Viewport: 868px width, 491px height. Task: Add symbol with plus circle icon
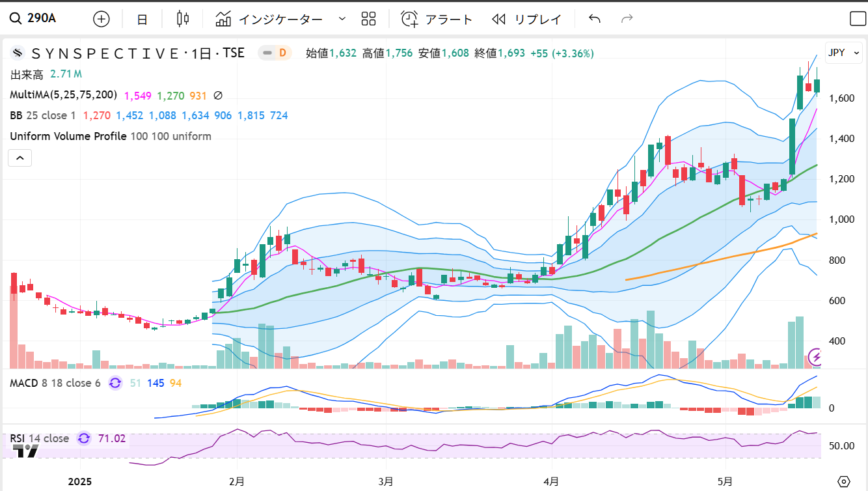tap(102, 19)
